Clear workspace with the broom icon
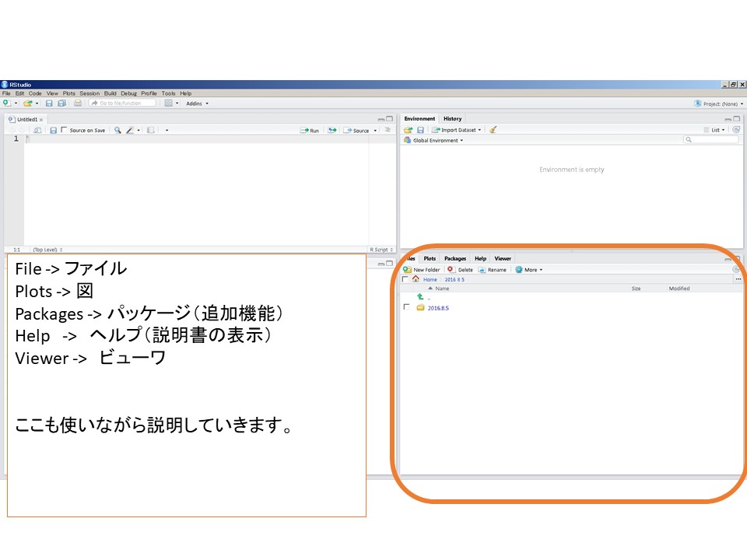The image size is (747, 560). pyautogui.click(x=493, y=130)
